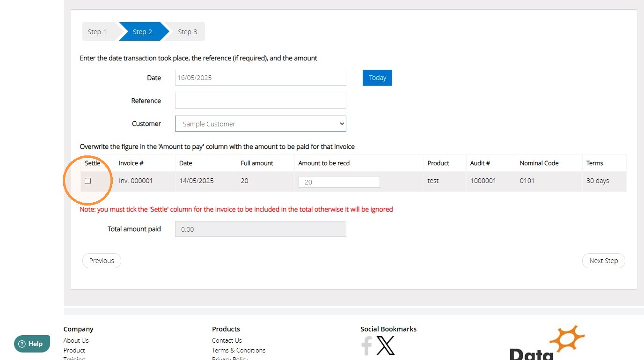Open the Customer dropdown showing Sample Customer
The height and width of the screenshot is (360, 644).
261,124
